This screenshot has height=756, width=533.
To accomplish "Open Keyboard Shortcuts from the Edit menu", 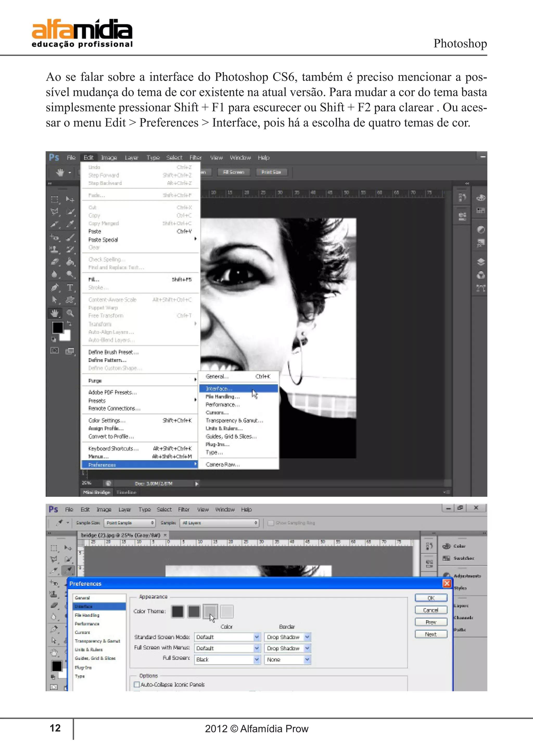I will [x=140, y=449].
